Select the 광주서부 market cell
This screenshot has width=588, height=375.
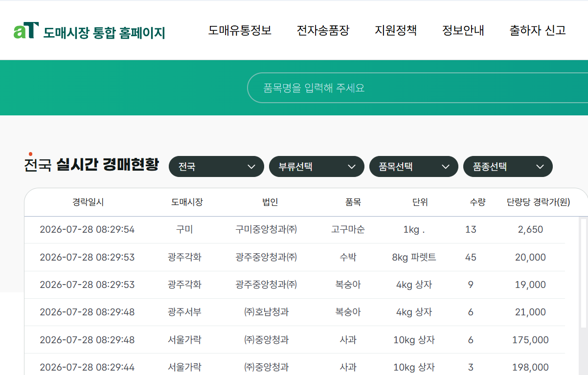point(184,312)
